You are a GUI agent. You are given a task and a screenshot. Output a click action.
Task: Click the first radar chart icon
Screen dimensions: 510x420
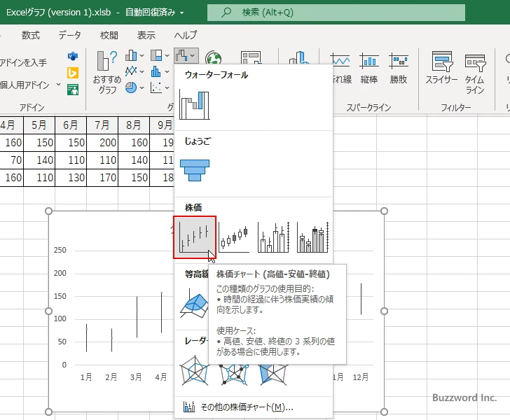195,369
